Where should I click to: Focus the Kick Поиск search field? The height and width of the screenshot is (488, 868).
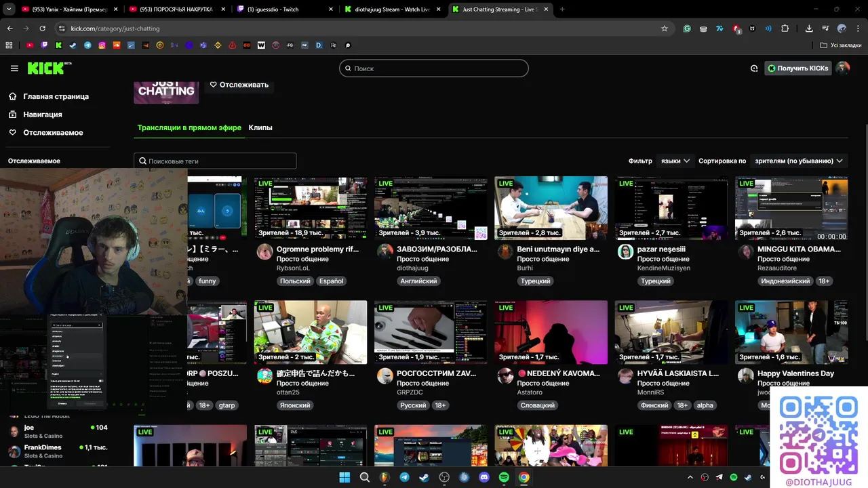tap(434, 68)
